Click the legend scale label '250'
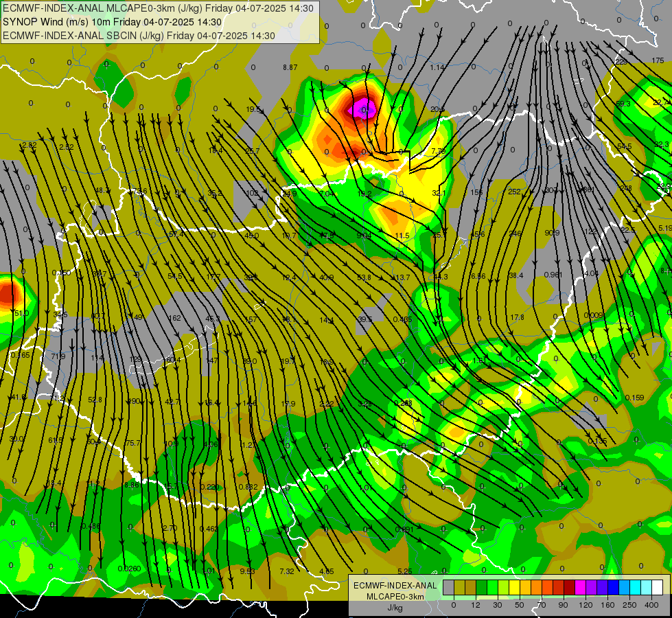This screenshot has height=618, width=672. (x=629, y=605)
